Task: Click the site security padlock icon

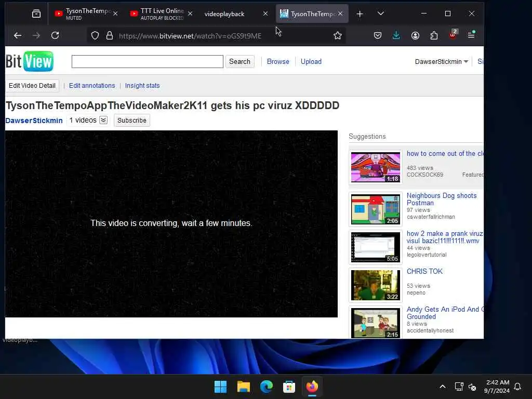Action: coord(109,36)
